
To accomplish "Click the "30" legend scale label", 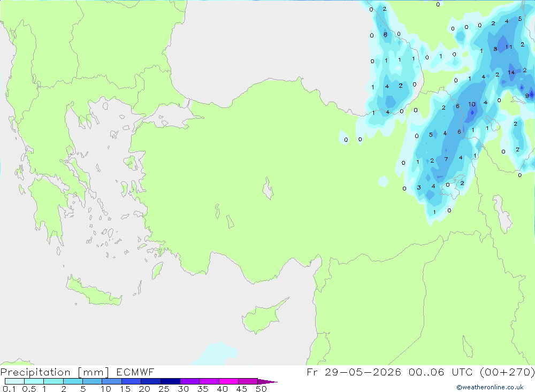I will pyautogui.click(x=183, y=389).
